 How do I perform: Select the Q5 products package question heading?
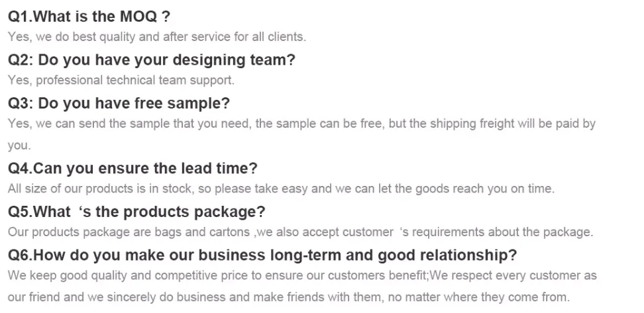click(x=136, y=212)
